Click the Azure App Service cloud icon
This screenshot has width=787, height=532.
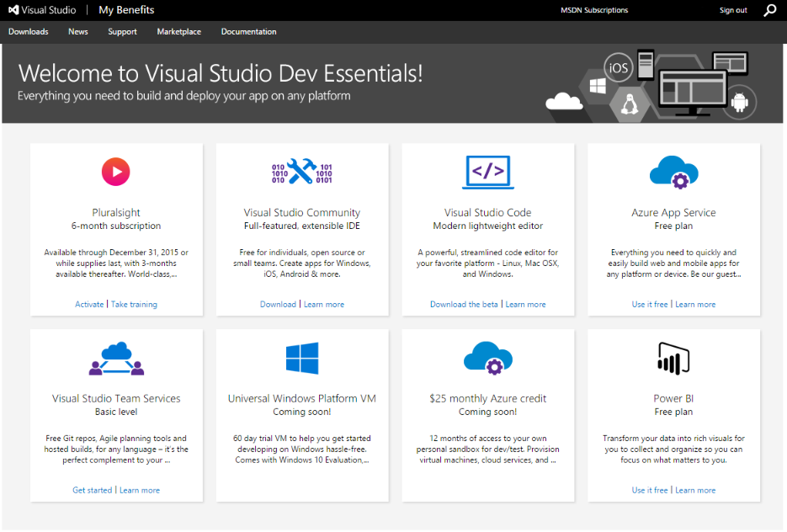(673, 173)
